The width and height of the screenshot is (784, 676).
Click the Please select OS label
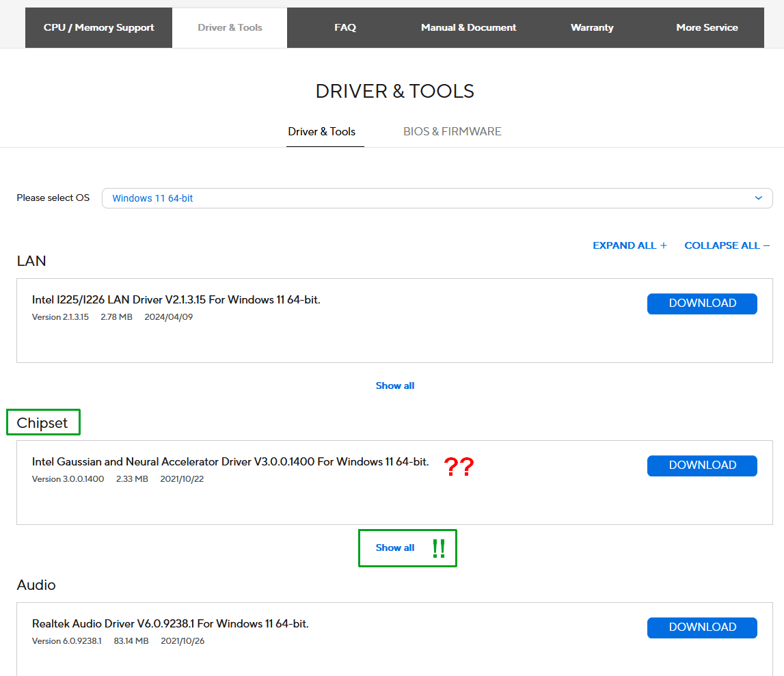point(53,198)
